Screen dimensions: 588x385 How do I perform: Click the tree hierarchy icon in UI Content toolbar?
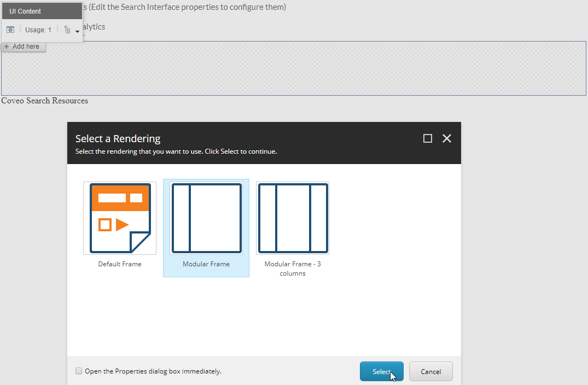67,29
